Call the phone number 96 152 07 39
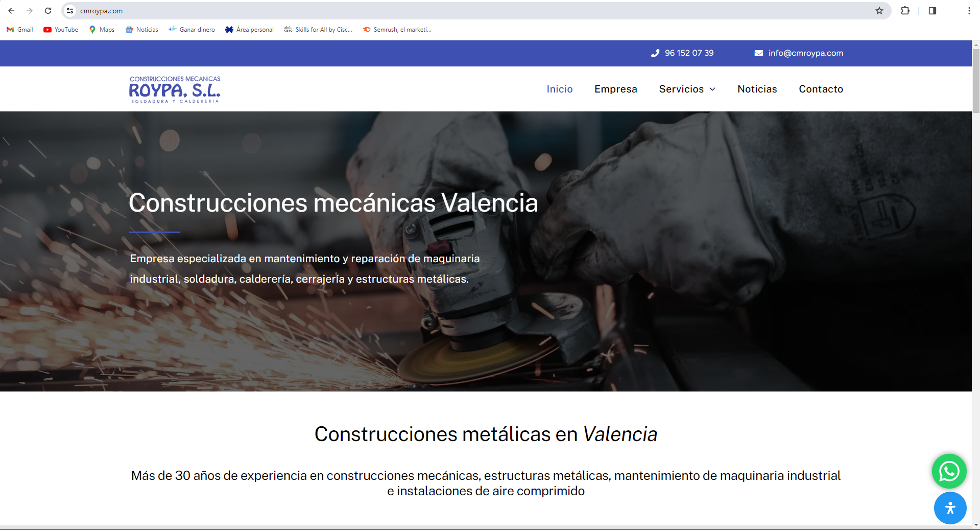980x530 pixels. (x=683, y=53)
